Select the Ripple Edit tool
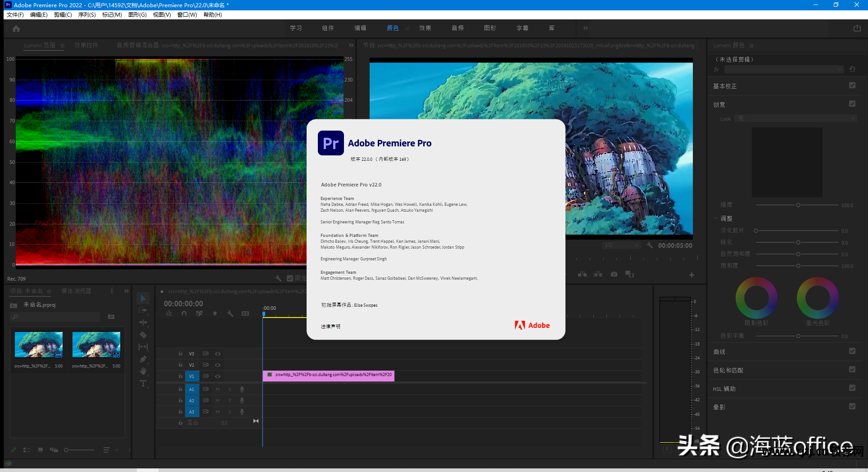868x472 pixels. pos(143,322)
